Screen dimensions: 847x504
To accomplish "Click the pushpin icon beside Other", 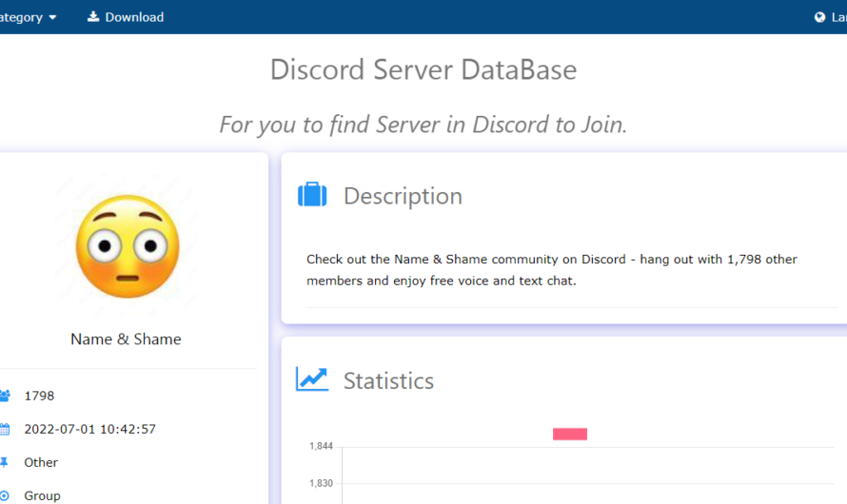I will (5, 462).
